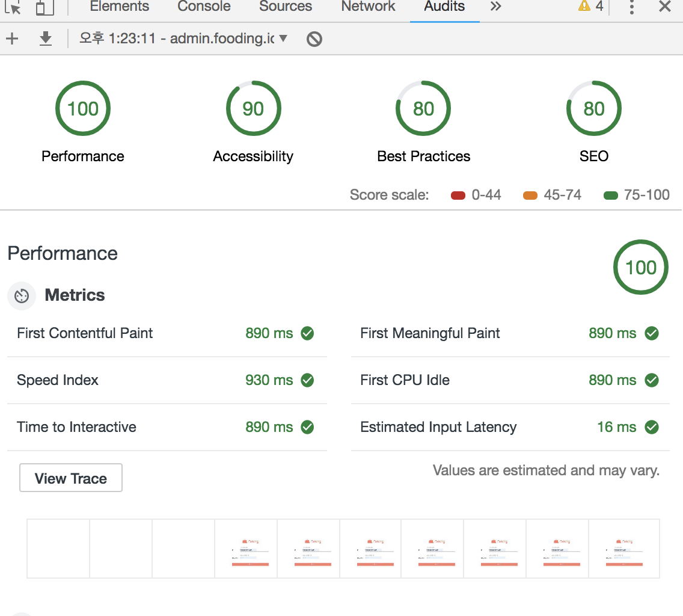Open the last filmstrip screenshot frame
Screen dimensions: 683x616
point(623,549)
